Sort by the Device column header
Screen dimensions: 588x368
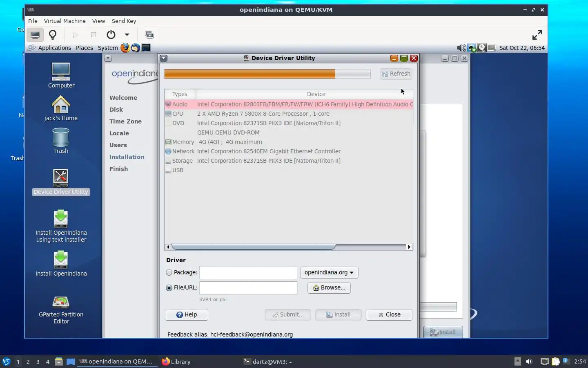pos(316,94)
